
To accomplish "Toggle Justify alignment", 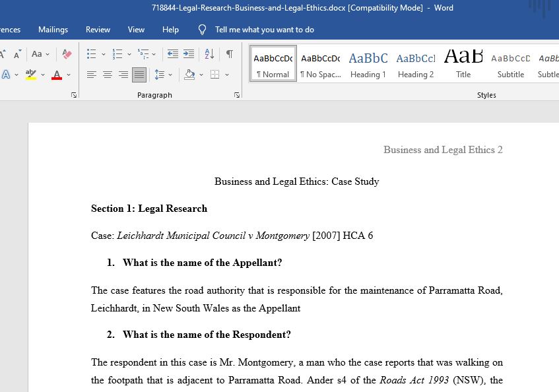I will click(139, 75).
